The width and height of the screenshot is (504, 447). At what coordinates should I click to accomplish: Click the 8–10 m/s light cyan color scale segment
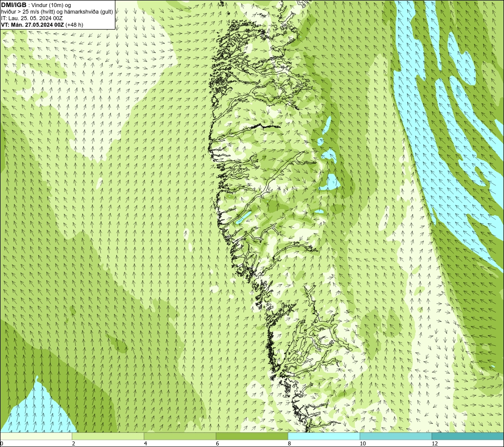tap(324, 436)
